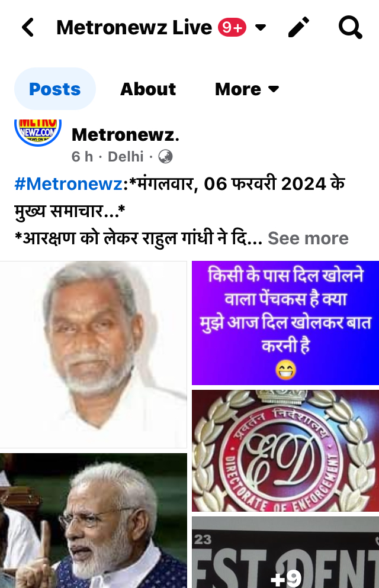Tap the public globe privacy icon

(x=165, y=156)
